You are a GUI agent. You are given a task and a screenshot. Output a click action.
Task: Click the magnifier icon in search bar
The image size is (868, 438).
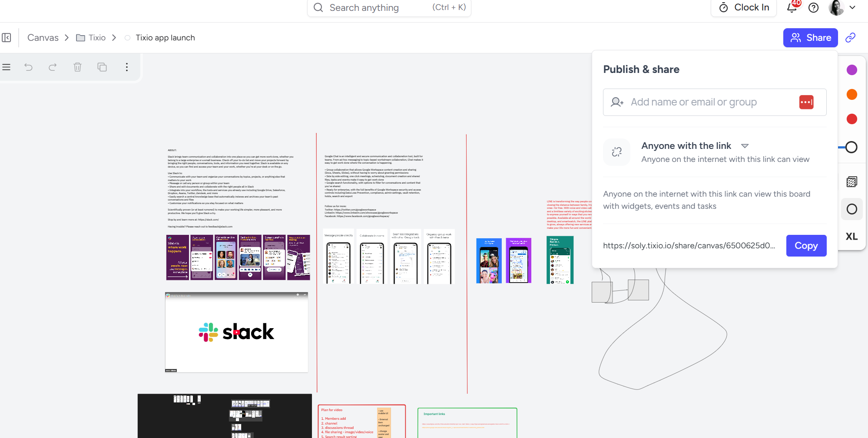click(318, 8)
